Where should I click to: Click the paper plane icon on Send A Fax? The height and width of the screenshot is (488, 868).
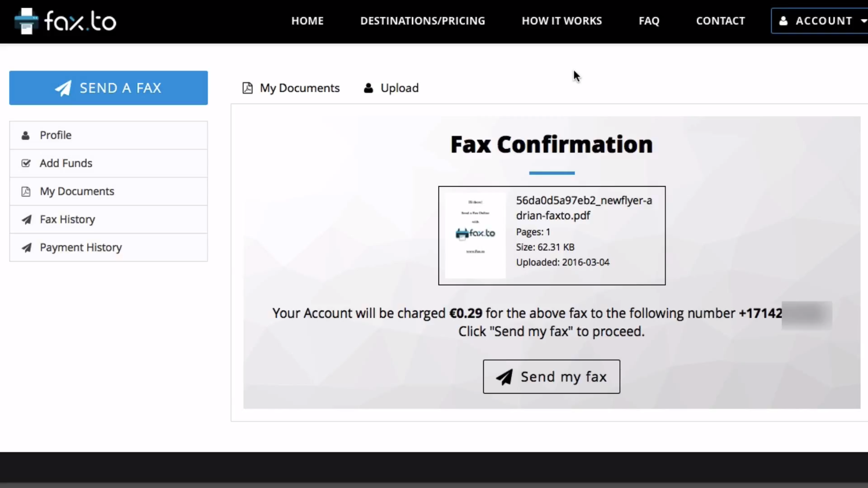pyautogui.click(x=63, y=88)
